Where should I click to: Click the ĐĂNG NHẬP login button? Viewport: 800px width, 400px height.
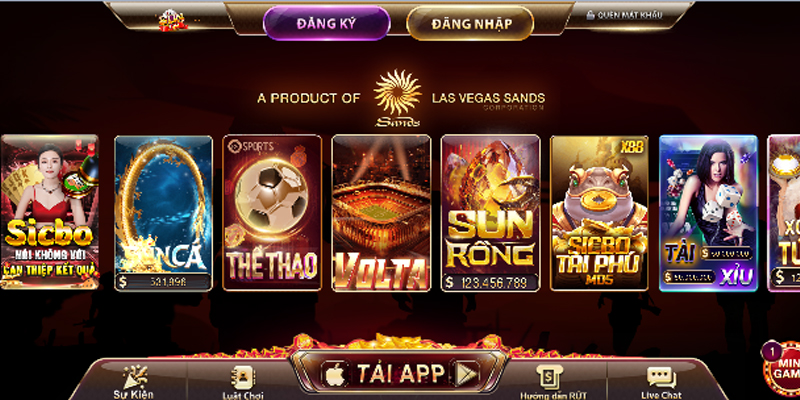click(470, 23)
